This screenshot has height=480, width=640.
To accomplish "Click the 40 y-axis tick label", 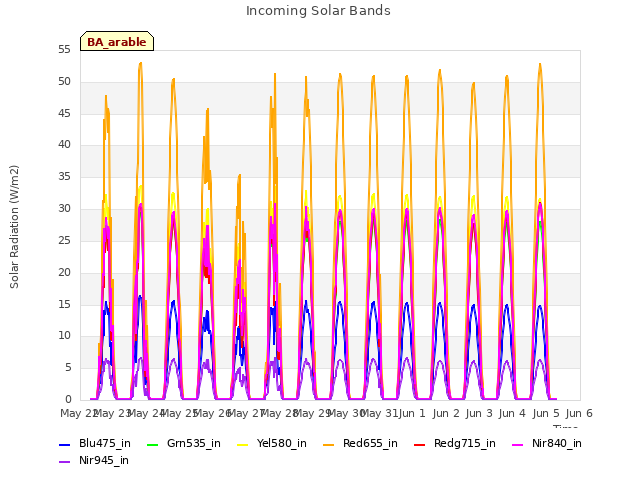I will [x=64, y=144].
